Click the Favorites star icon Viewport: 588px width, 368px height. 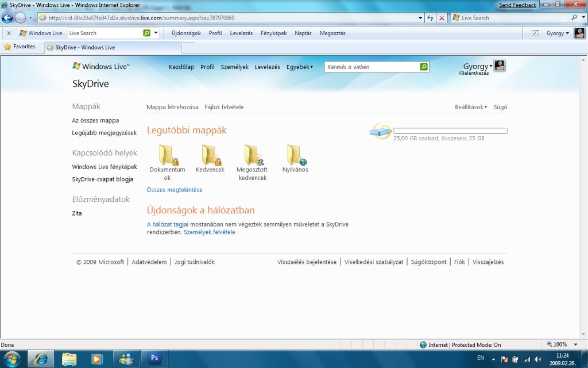pos(7,47)
